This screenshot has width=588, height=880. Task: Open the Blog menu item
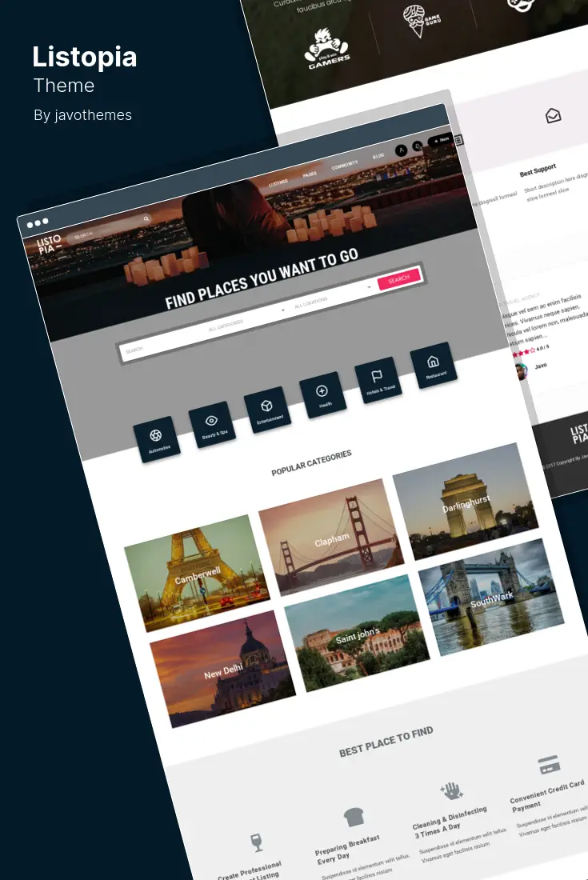click(378, 155)
